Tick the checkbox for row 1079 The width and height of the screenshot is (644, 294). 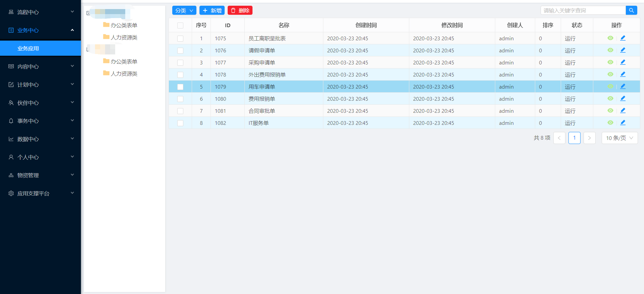pyautogui.click(x=180, y=87)
